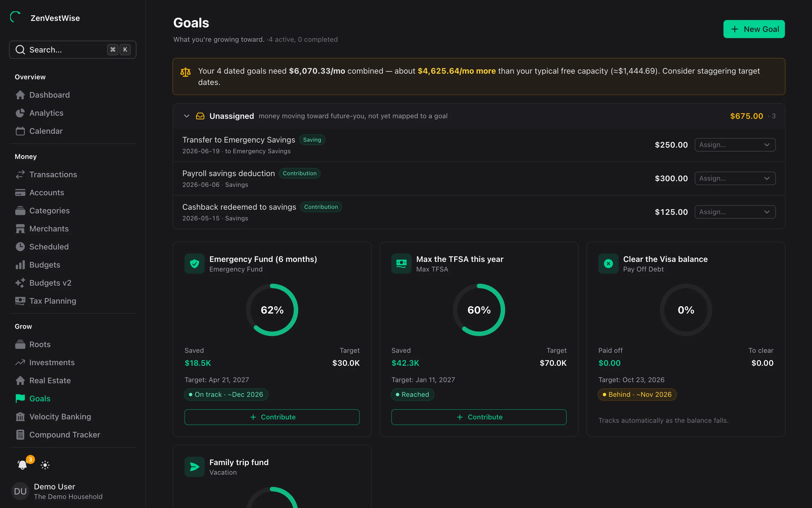
Task: Click the $4,625.64/mo more warning text
Action: pyautogui.click(x=456, y=71)
